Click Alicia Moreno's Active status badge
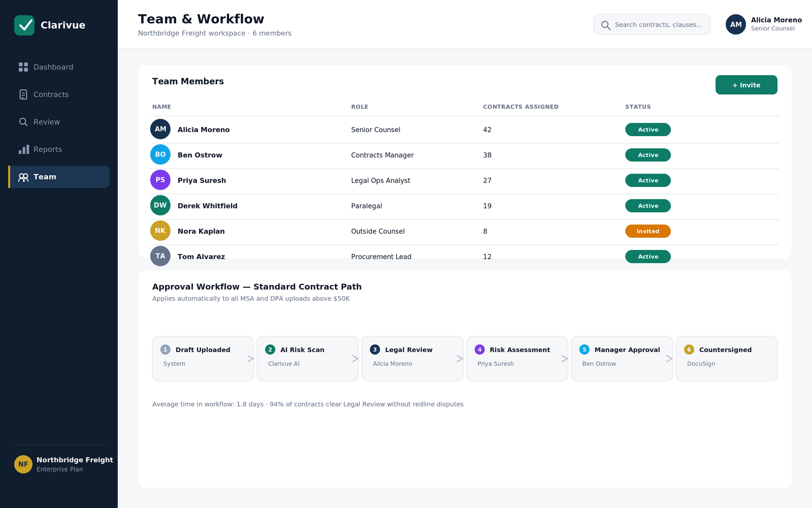Image resolution: width=812 pixels, height=508 pixels. point(648,130)
